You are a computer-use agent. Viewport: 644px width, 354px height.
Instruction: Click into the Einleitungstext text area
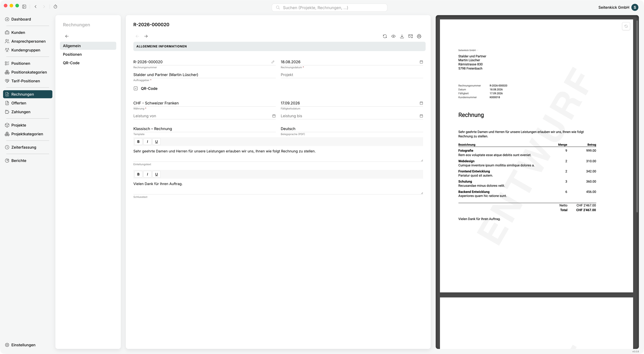(278, 154)
